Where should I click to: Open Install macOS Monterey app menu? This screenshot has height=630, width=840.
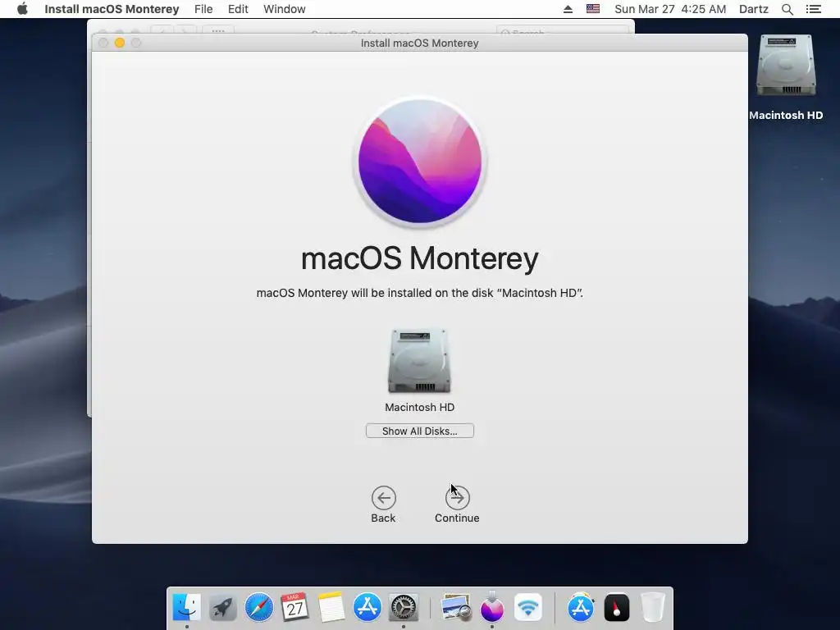click(x=112, y=9)
